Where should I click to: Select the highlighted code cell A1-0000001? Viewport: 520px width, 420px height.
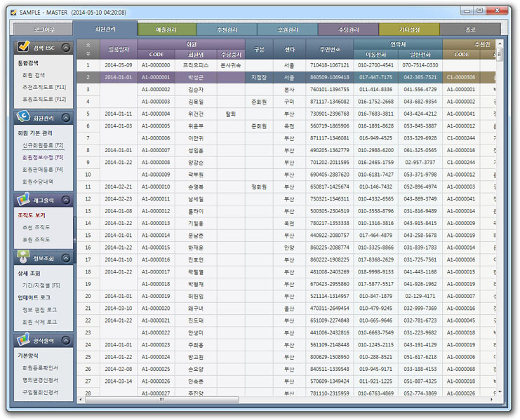156,77
